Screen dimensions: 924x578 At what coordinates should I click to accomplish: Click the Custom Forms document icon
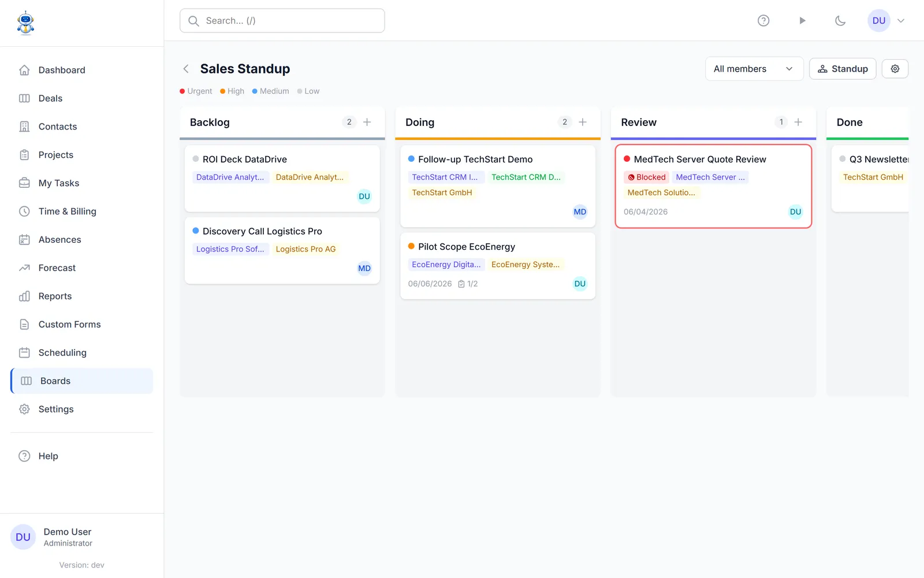point(24,325)
